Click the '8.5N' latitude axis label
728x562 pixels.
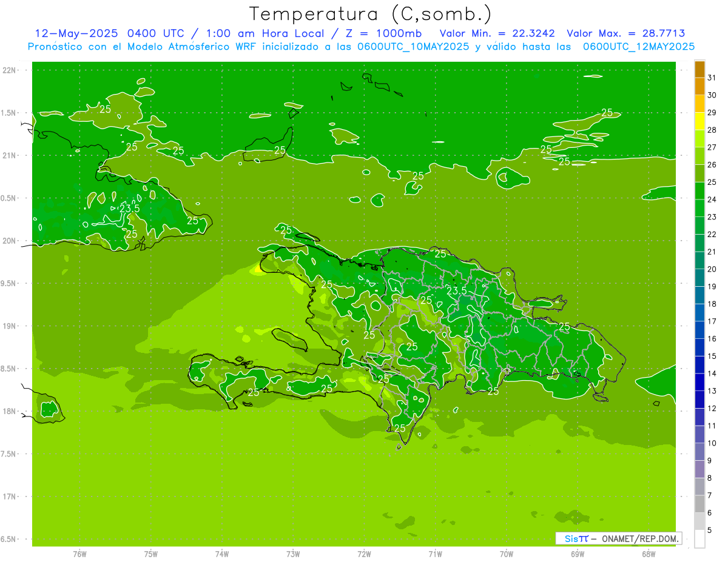(10, 369)
